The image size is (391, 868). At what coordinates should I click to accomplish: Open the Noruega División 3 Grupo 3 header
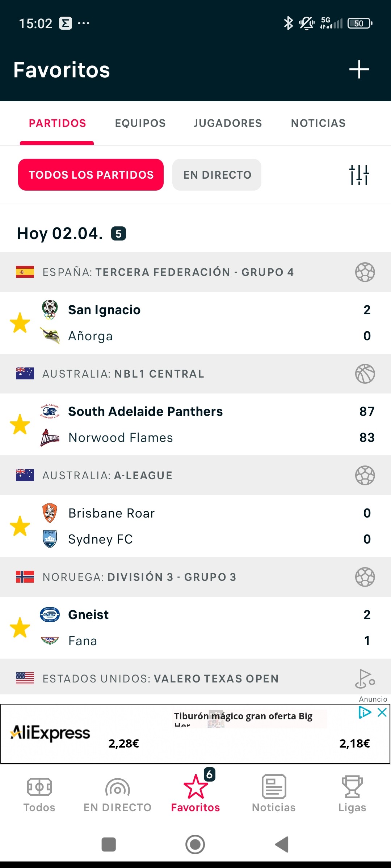195,577
